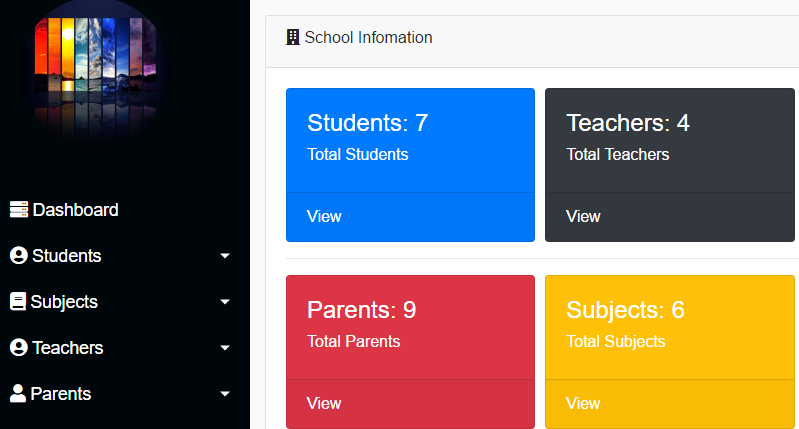Image resolution: width=799 pixels, height=429 pixels.
Task: Click the circular rainbow profile image
Action: [95, 71]
